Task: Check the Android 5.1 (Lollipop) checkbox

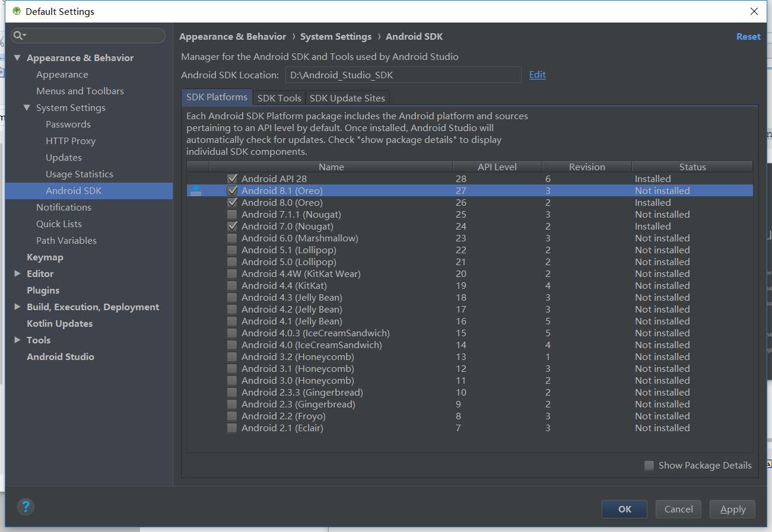Action: (232, 250)
